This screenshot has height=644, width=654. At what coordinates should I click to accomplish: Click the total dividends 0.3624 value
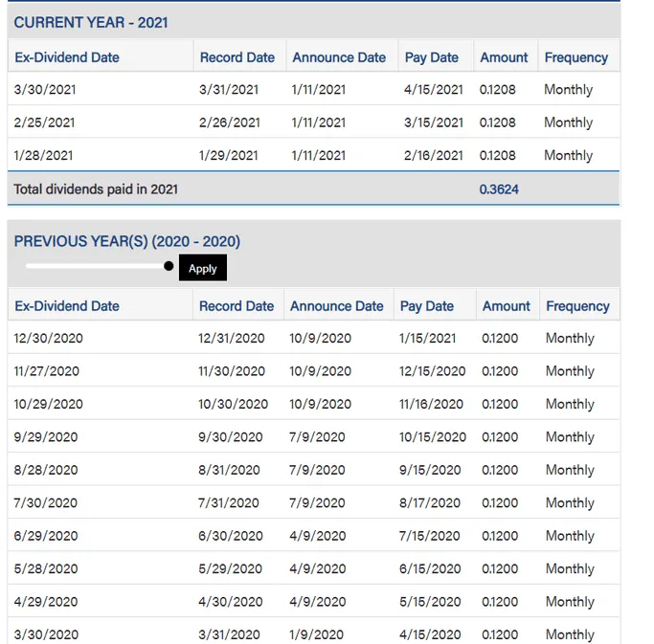pyautogui.click(x=499, y=189)
